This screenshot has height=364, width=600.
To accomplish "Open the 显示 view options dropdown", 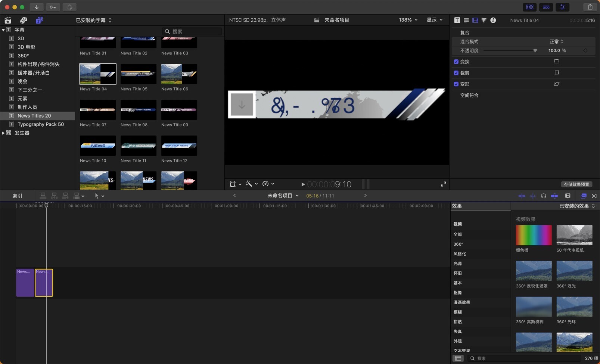I will click(x=435, y=20).
